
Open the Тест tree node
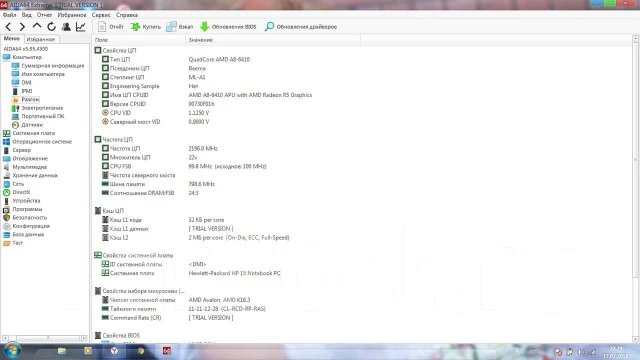[x=18, y=243]
